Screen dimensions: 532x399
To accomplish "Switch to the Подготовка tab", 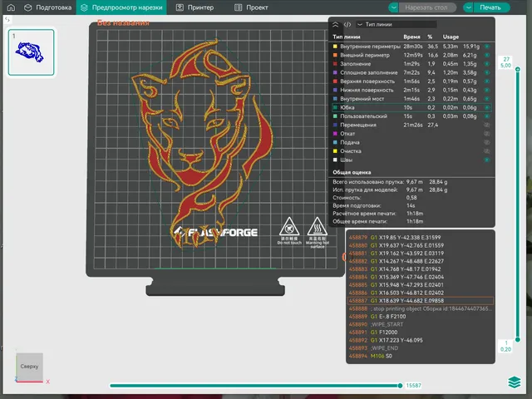I will click(48, 7).
